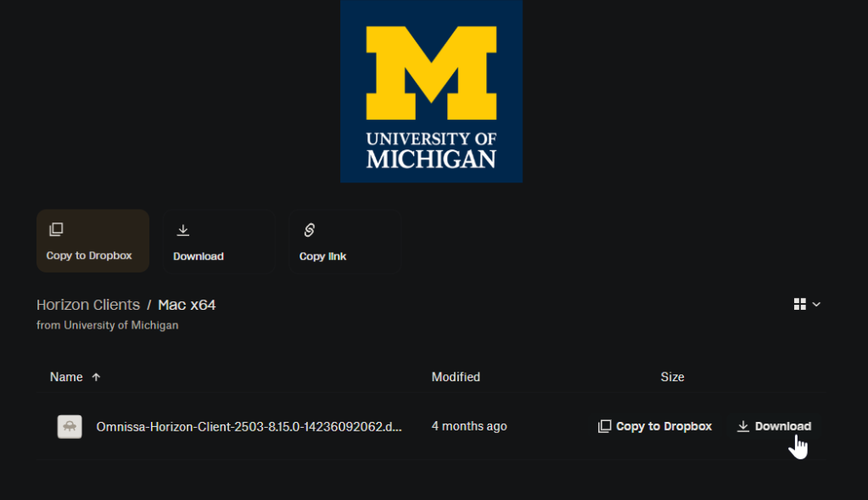The height and width of the screenshot is (500, 868).
Task: Sort files by Size column
Action: click(672, 377)
